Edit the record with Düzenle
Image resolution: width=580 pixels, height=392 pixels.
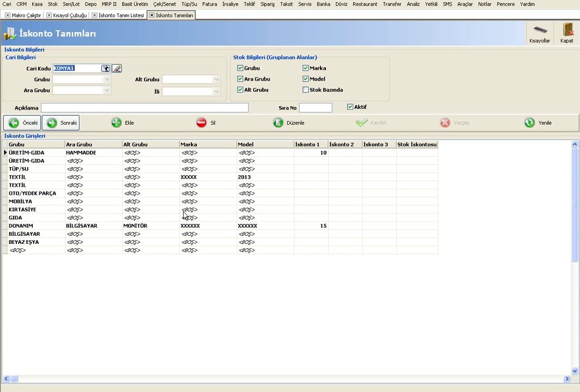[x=288, y=122]
